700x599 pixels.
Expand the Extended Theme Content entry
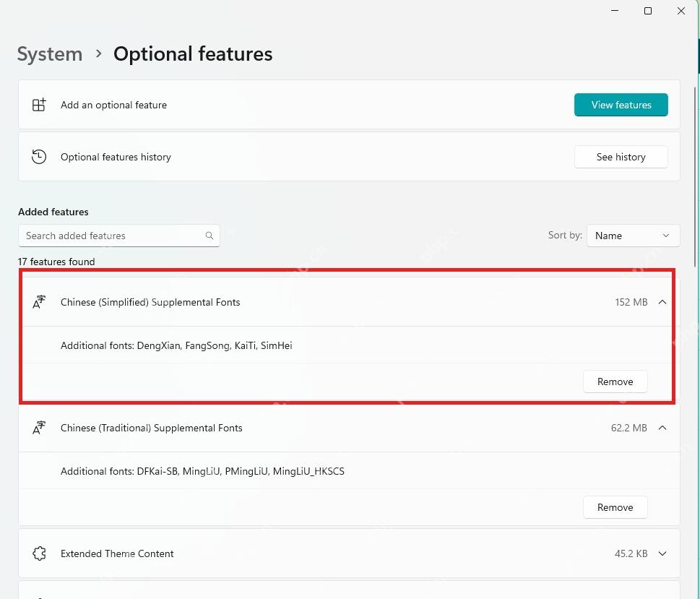tap(662, 554)
